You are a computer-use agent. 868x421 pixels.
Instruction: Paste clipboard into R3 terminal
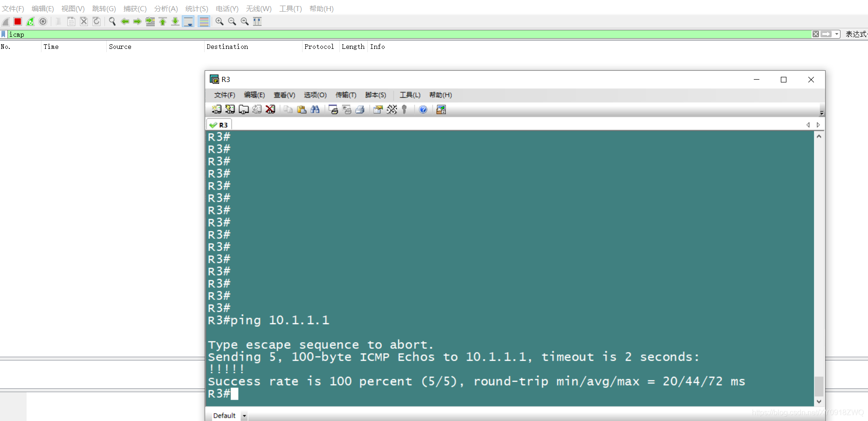click(302, 109)
